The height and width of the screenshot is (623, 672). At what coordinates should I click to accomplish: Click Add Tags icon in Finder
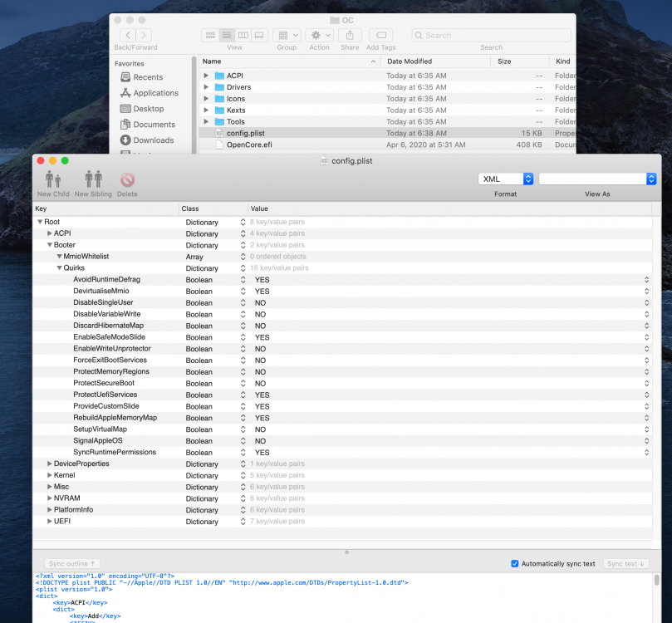[x=381, y=35]
